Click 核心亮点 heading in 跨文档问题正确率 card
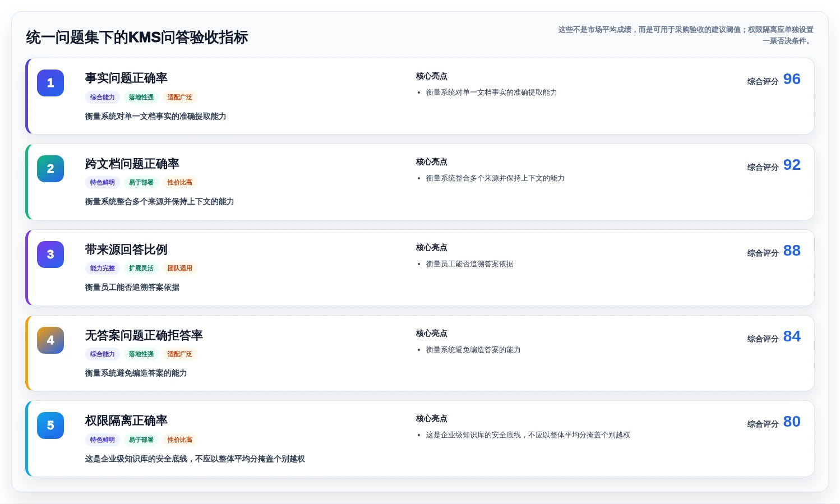 click(432, 161)
